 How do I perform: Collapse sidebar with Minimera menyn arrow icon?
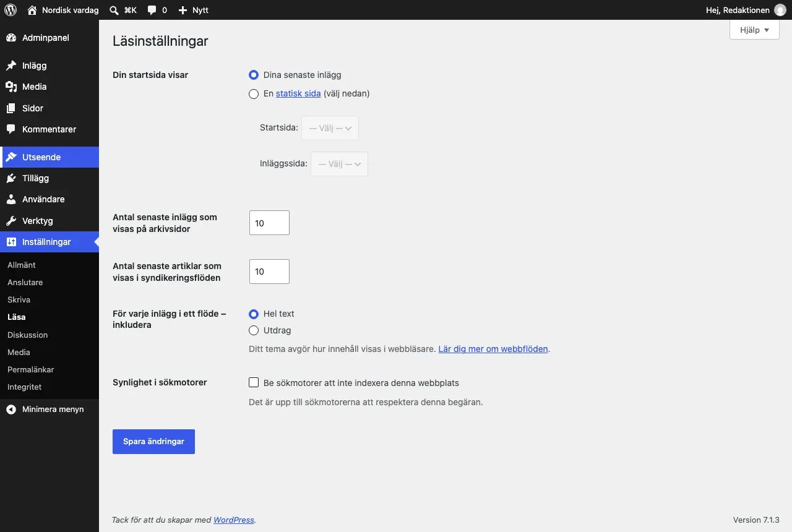(11, 410)
